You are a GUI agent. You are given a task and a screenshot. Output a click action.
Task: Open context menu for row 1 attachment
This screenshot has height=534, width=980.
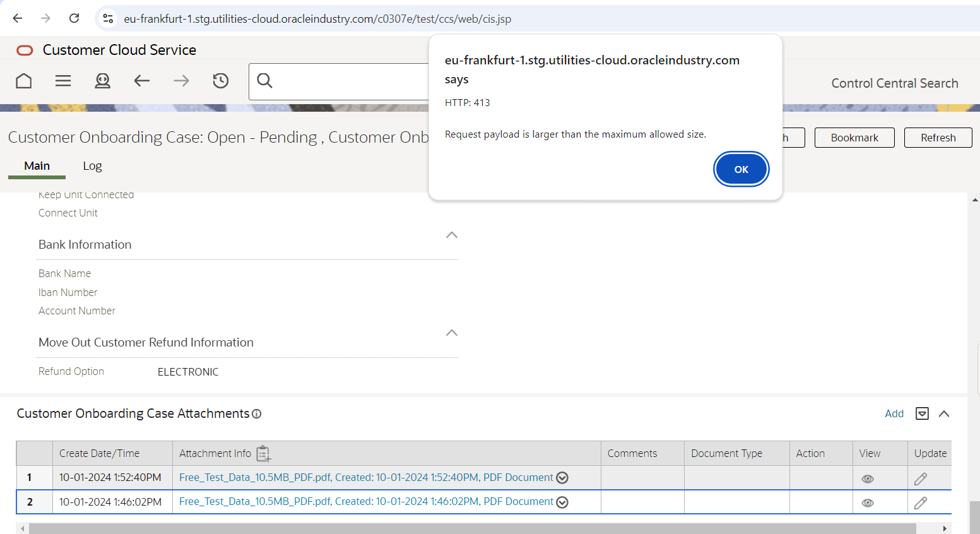[x=562, y=478]
